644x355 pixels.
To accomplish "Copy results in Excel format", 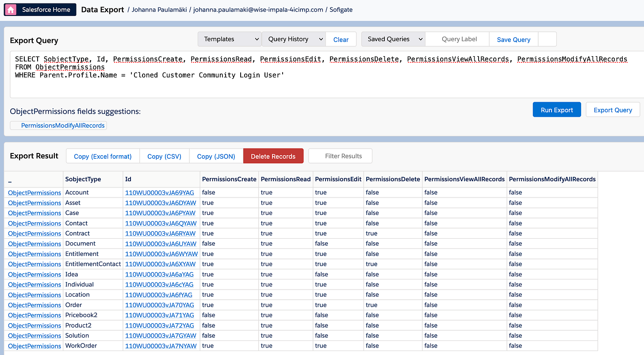I will [103, 156].
